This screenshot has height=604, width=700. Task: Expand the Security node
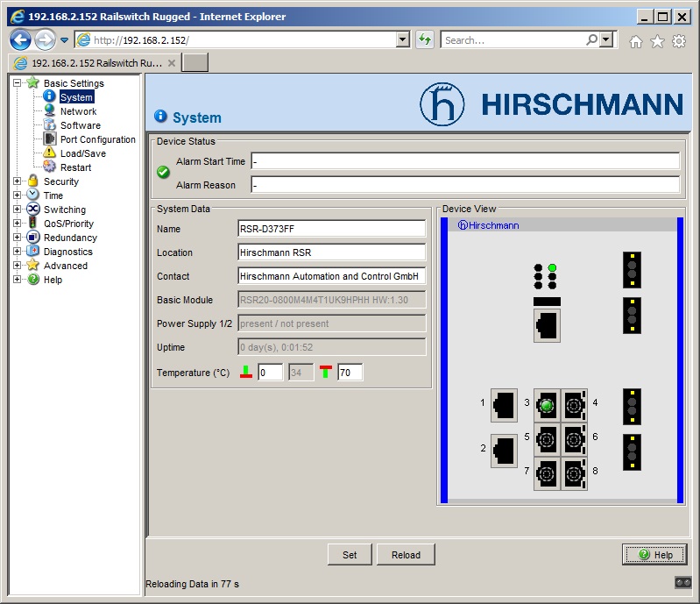click(x=17, y=181)
